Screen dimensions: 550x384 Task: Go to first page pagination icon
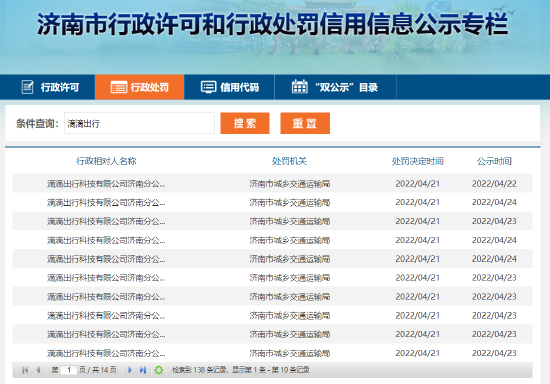pyautogui.click(x=25, y=370)
